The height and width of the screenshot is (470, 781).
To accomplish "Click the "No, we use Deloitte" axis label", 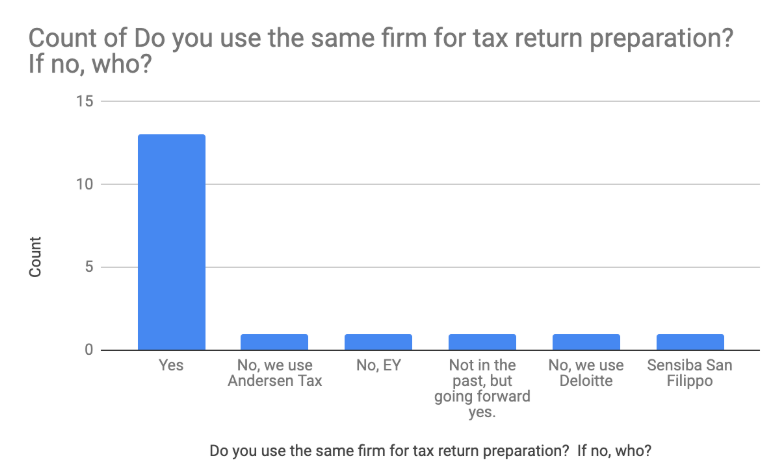I will tap(586, 373).
